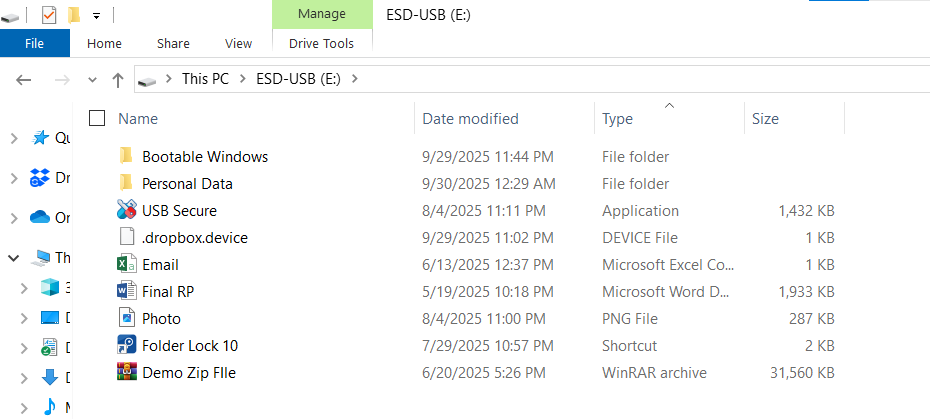Click the USB Secure file name
Viewport: 930px width, 419px height.
point(179,211)
